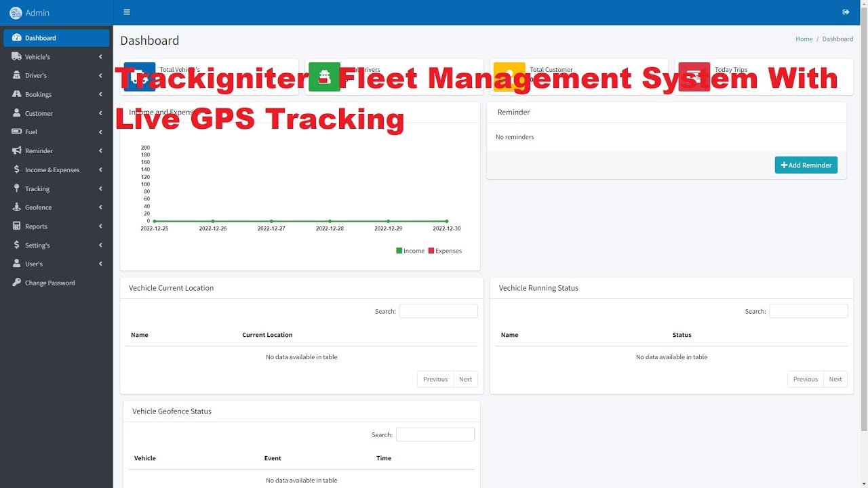Sort by Current Location column header
The height and width of the screenshot is (488, 868).
[267, 335]
